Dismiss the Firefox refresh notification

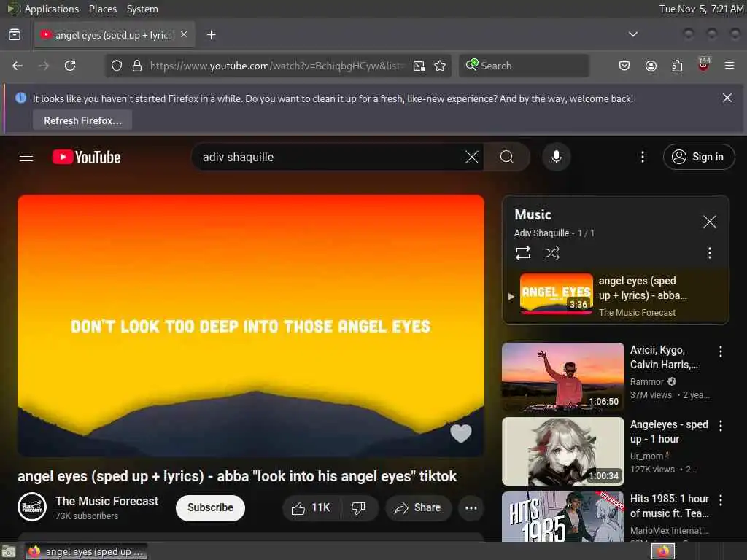tap(727, 98)
